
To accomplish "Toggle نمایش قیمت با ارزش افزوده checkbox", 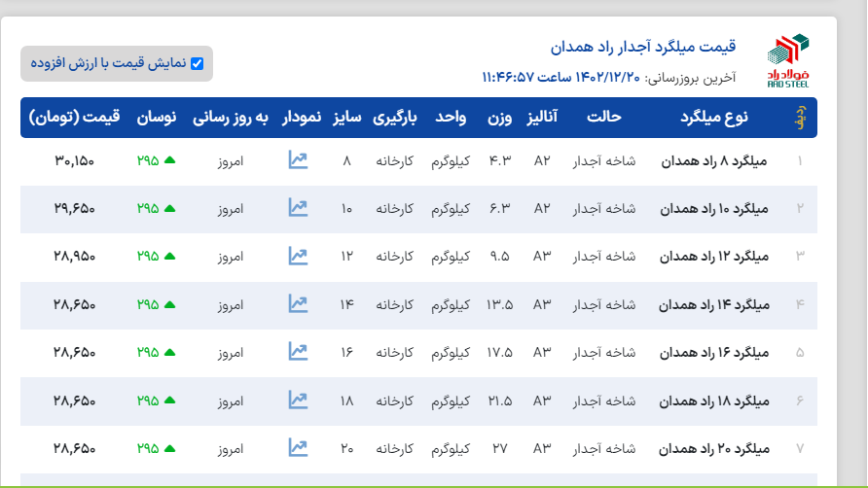I will point(198,64).
